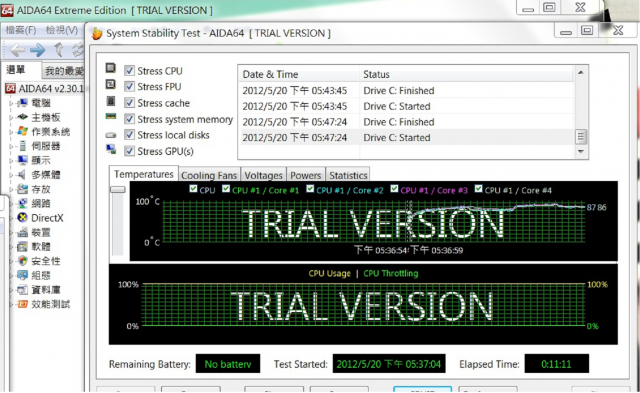The width and height of the screenshot is (640, 393).
Task: Select the 組態 configuration icon in tree
Action: [22, 275]
